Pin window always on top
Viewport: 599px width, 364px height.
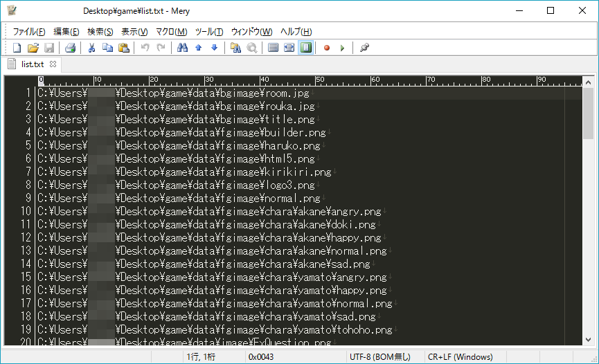tap(364, 48)
